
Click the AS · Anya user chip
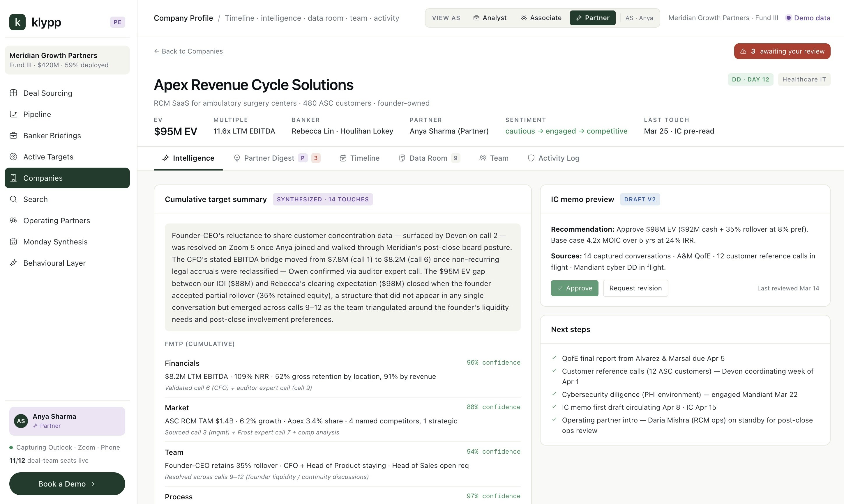pos(639,18)
